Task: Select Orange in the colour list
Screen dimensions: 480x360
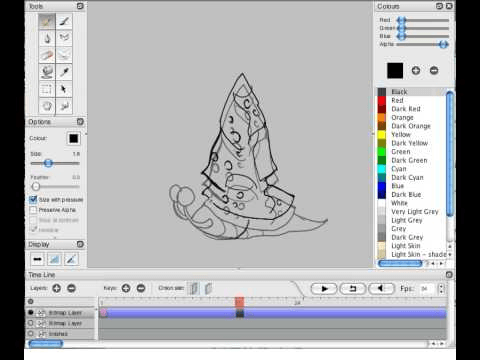Action: pos(402,118)
